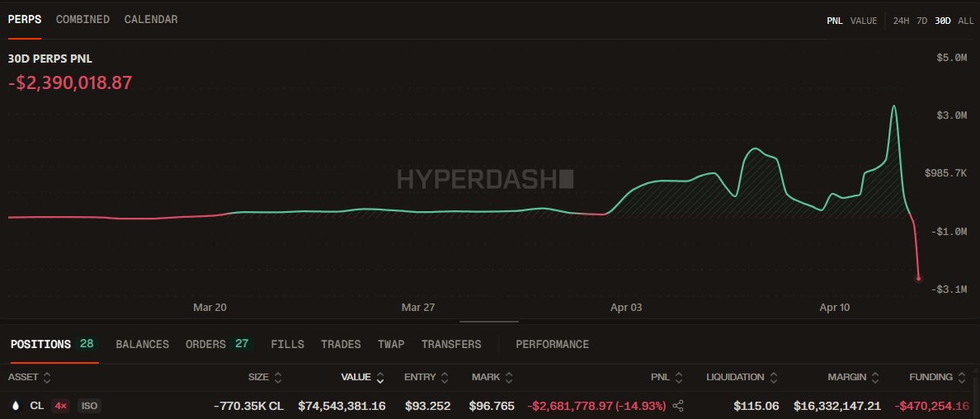The width and height of the screenshot is (980, 419).
Task: Click the -770.35K CL size value
Action: point(248,406)
